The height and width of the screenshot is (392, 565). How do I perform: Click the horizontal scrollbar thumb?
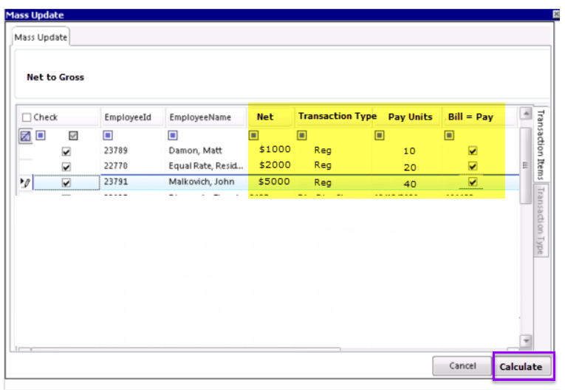pos(186,349)
